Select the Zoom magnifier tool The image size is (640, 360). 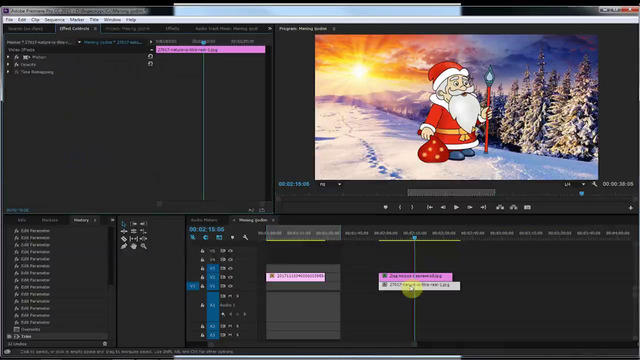tap(143, 246)
